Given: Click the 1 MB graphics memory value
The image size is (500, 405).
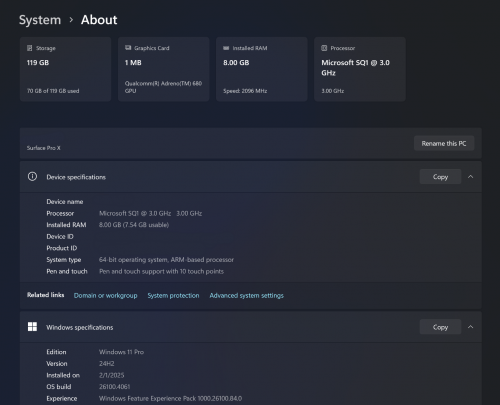Looking at the screenshot, I should pos(133,63).
